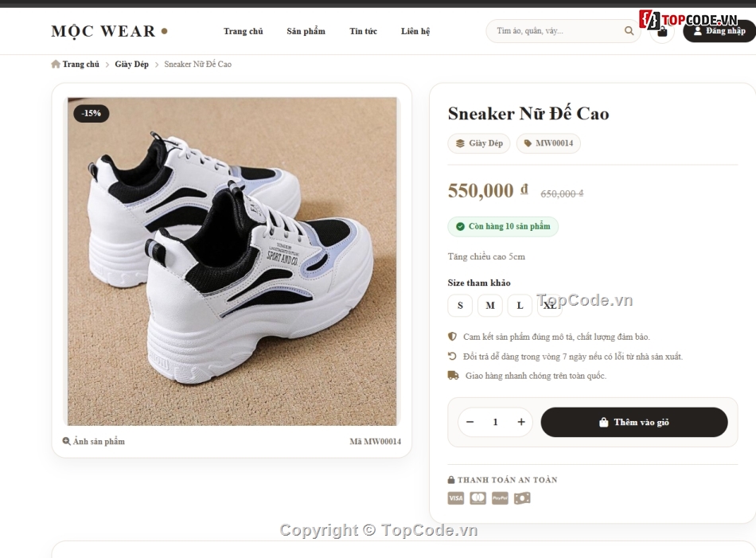Go to the Tin tức page

[x=363, y=31]
